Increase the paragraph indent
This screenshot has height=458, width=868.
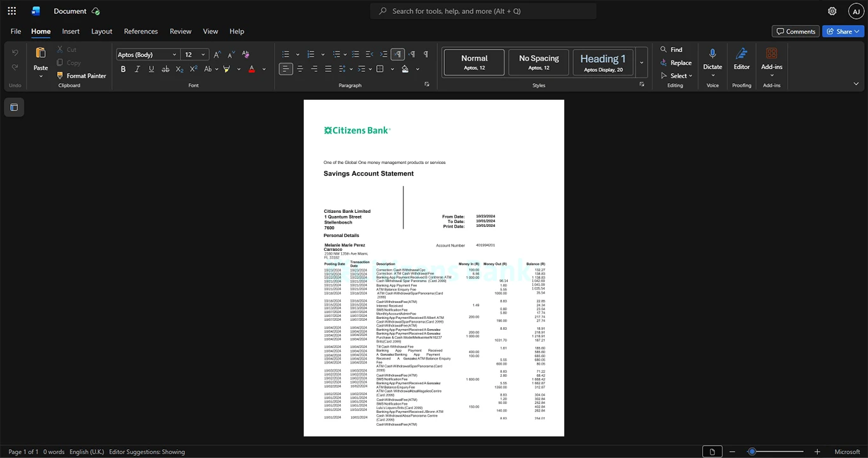click(x=384, y=55)
